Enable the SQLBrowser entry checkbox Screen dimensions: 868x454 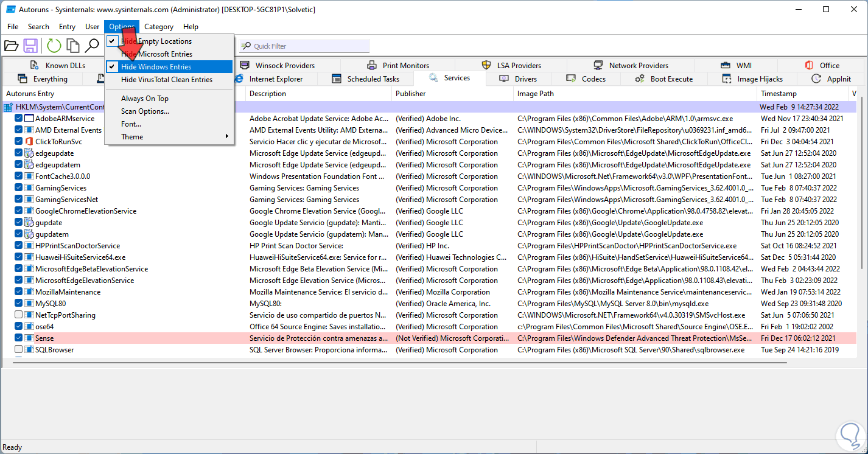tap(18, 350)
